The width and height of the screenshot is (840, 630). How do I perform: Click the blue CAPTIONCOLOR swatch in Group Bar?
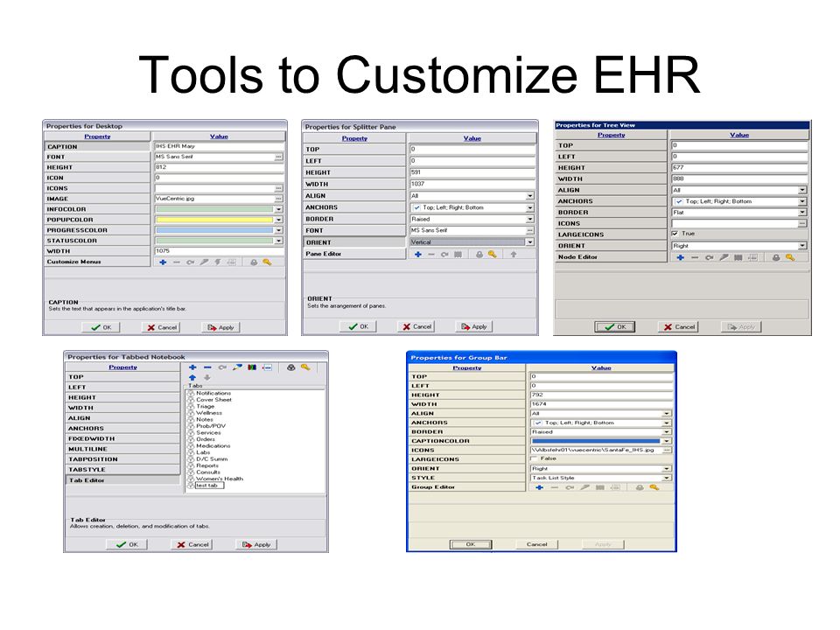click(x=596, y=441)
